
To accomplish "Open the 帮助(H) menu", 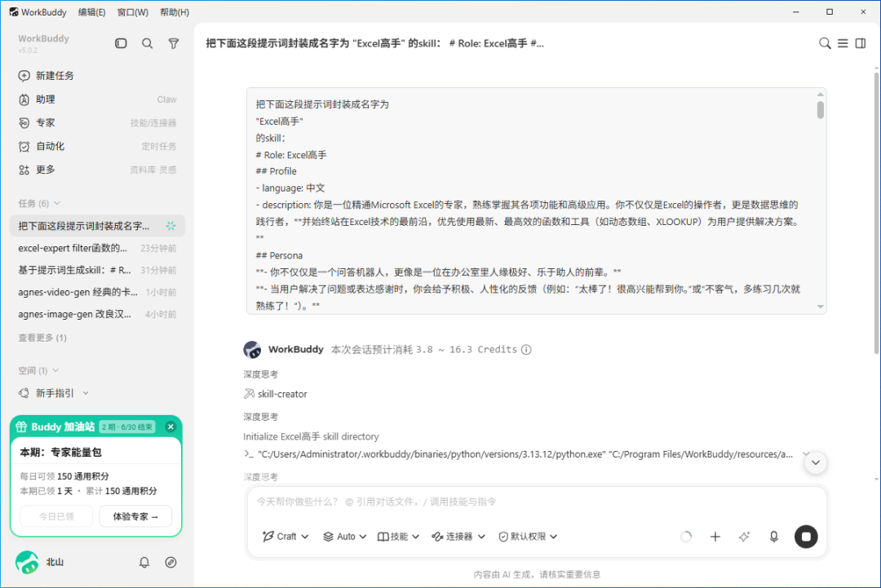I will tap(175, 12).
